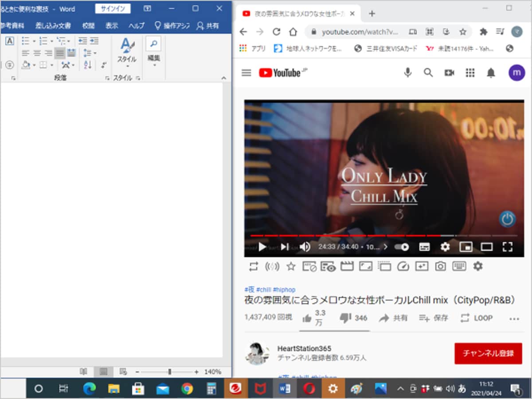Toggle the LOOP button under the video
This screenshot has width=532, height=399.
click(x=477, y=318)
